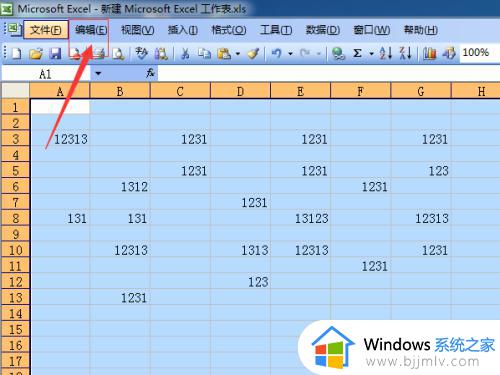Launch the Chart Wizard icon
This screenshot has width=500, height=375.
[429, 53]
